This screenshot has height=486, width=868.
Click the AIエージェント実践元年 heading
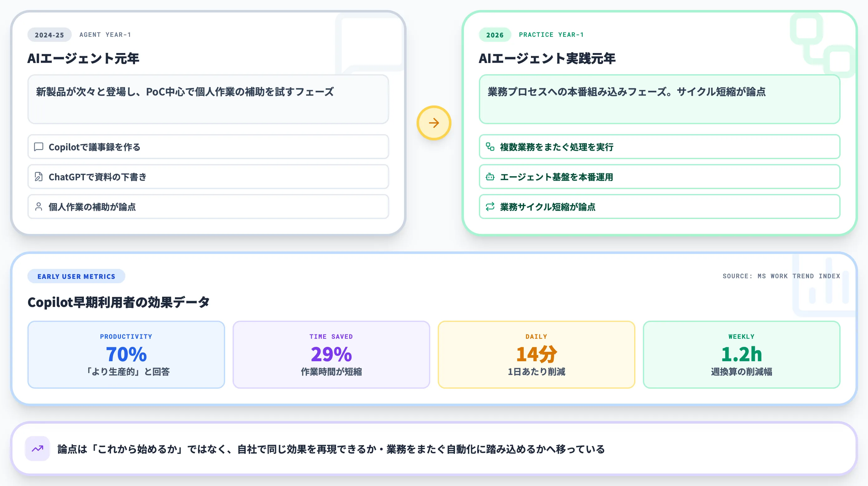tap(547, 58)
